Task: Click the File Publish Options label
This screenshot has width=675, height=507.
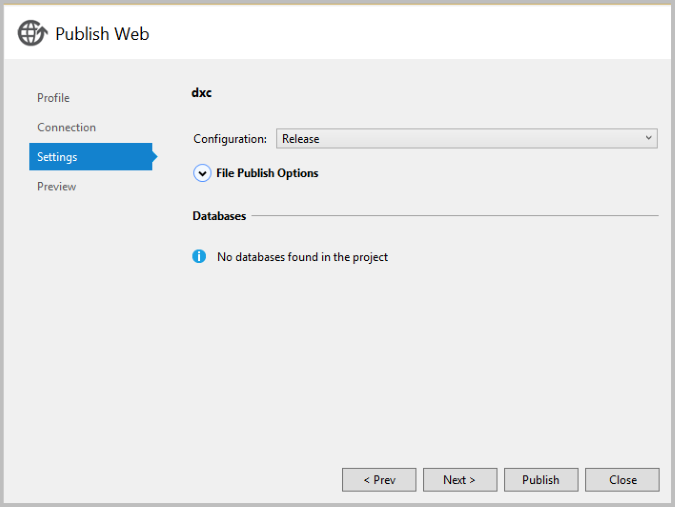Action: click(x=267, y=173)
